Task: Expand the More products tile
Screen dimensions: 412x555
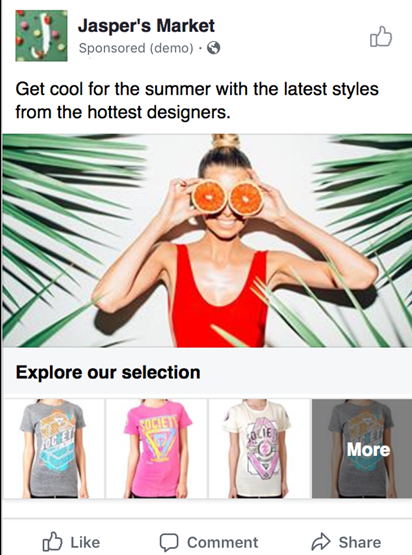Action: [x=362, y=448]
